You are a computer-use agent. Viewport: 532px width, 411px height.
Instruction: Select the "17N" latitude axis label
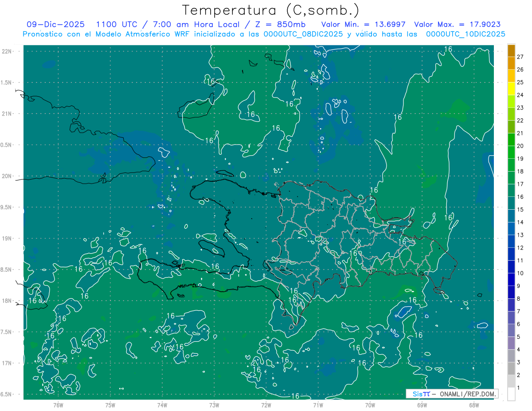(x=8, y=363)
